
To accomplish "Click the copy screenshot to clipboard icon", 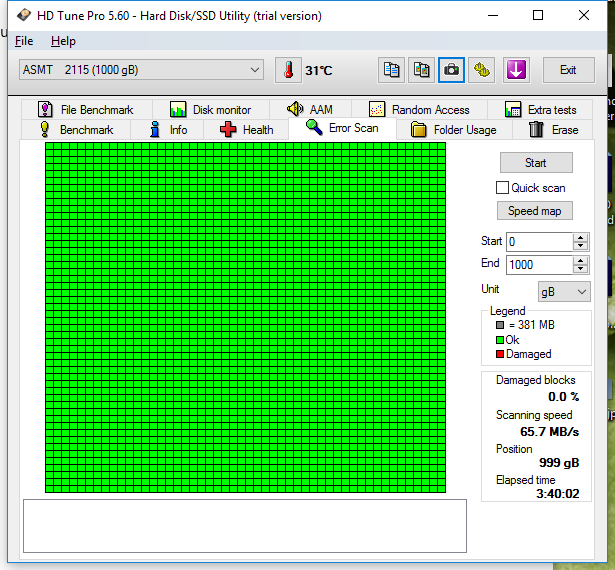I will tap(422, 70).
